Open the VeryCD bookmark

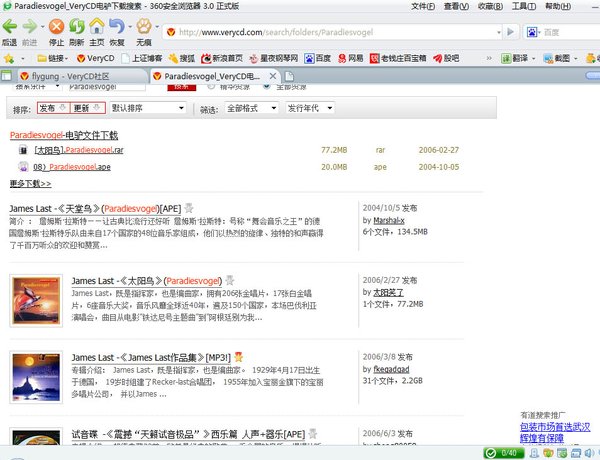coord(95,58)
